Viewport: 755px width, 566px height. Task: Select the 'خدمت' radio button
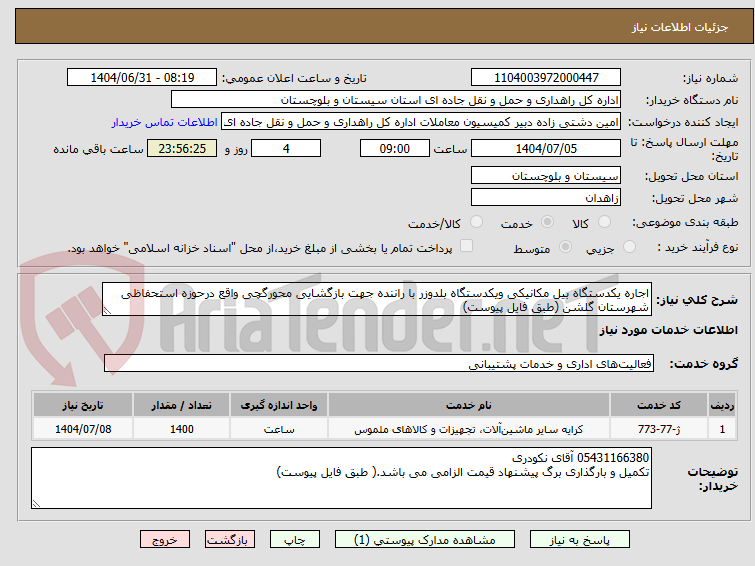(x=547, y=222)
